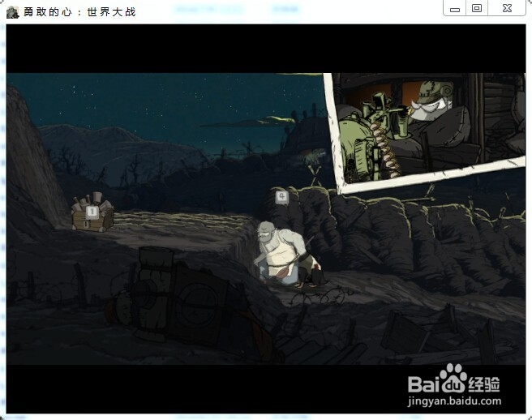Close the game window
The height and width of the screenshot is (420, 532).
coord(507,8)
